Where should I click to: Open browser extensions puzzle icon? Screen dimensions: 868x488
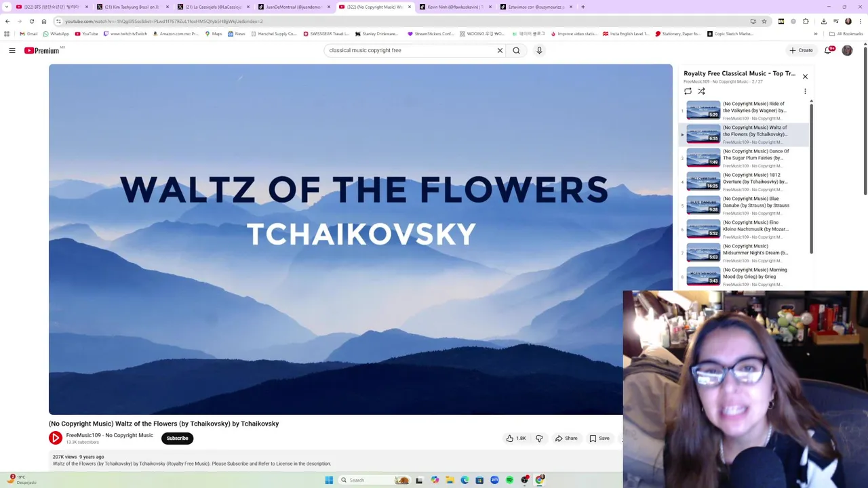pyautogui.click(x=806, y=21)
